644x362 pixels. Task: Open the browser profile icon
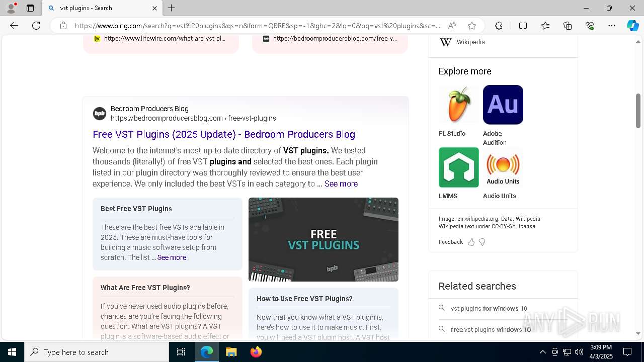pyautogui.click(x=11, y=8)
